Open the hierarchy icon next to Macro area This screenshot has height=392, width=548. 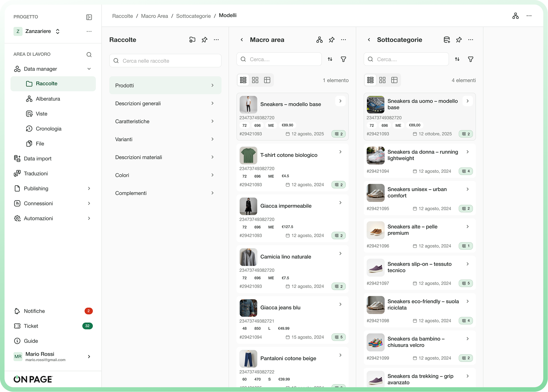(x=319, y=40)
